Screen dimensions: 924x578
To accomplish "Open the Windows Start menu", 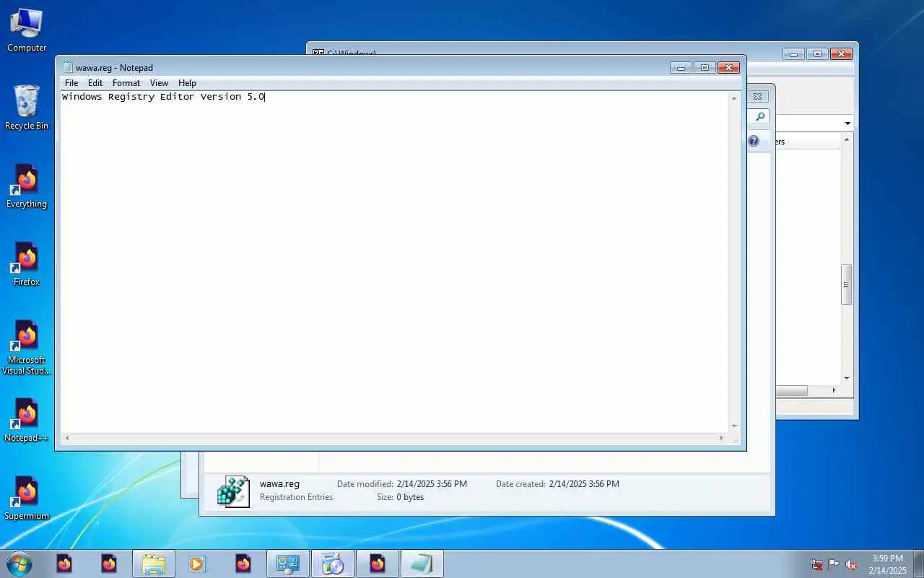I will tap(19, 564).
